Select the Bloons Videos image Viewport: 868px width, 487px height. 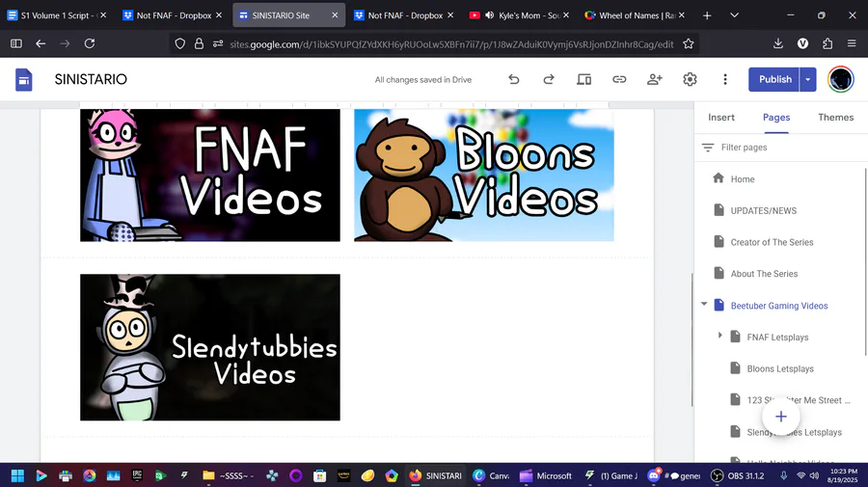point(484,175)
